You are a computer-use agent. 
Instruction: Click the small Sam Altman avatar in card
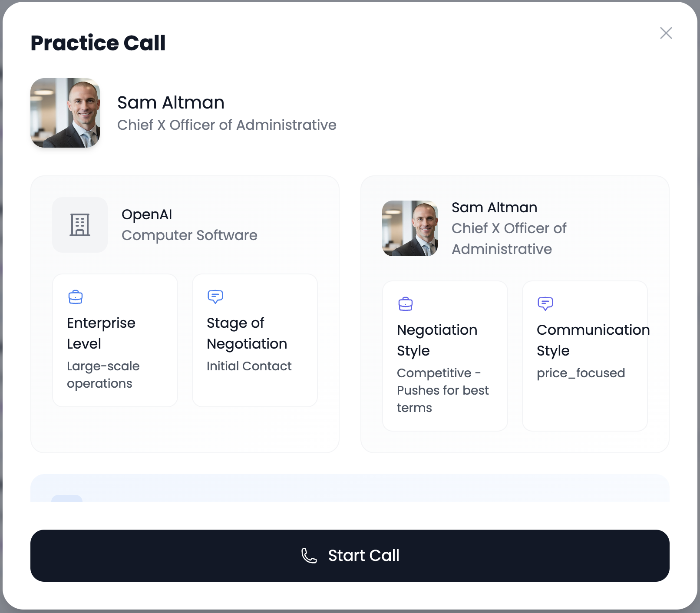410,228
